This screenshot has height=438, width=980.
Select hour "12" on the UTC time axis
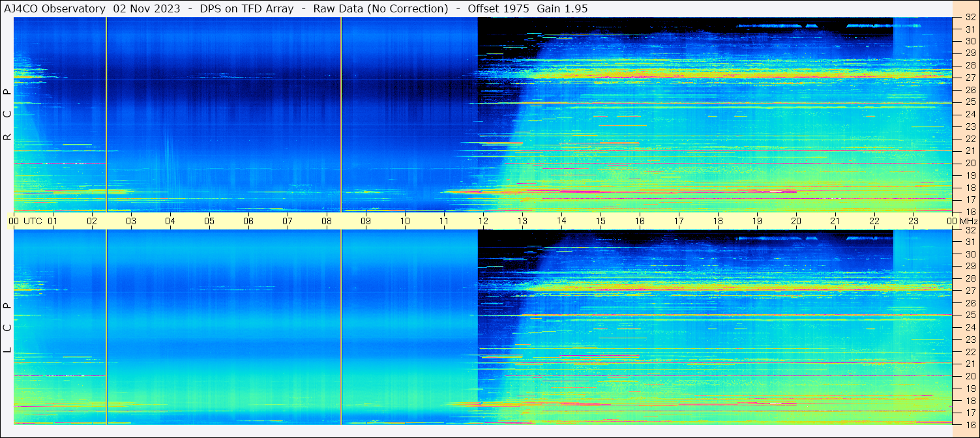click(483, 221)
